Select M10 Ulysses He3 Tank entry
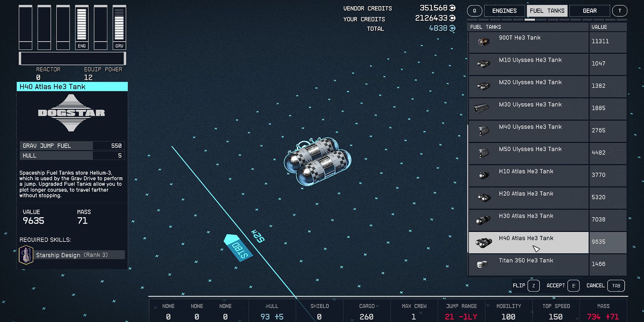Viewport: 644px width, 322px height. point(528,64)
